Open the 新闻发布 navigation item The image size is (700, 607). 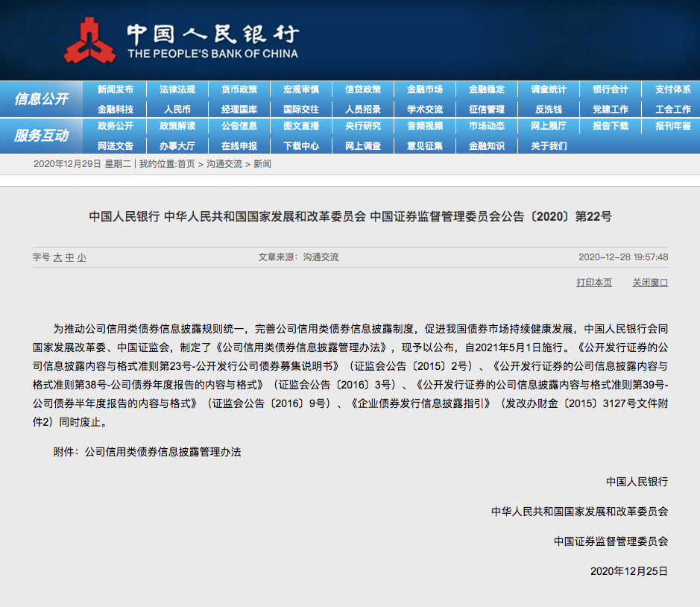(116, 89)
